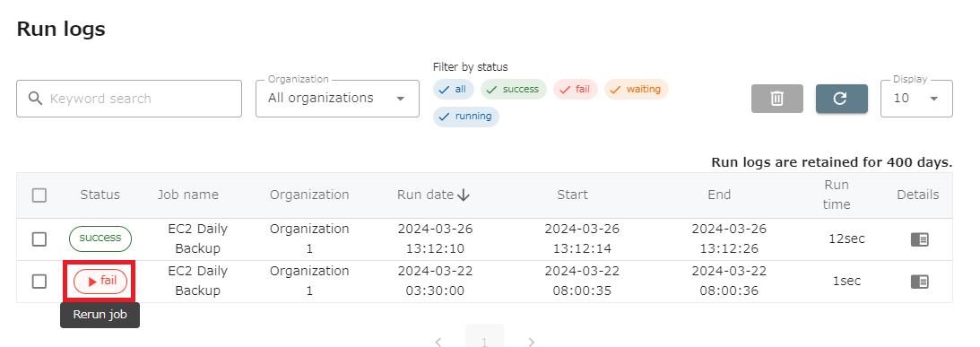
Task: Check the box for the success row
Action: point(39,239)
